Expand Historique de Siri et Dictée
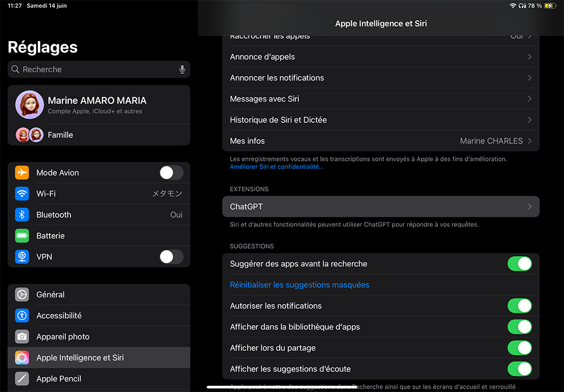 tap(381, 120)
